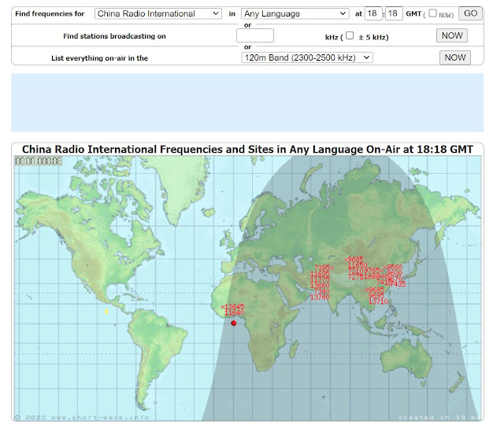The image size is (504, 422).
Task: Click the map timer display in corner
Action: point(39,161)
